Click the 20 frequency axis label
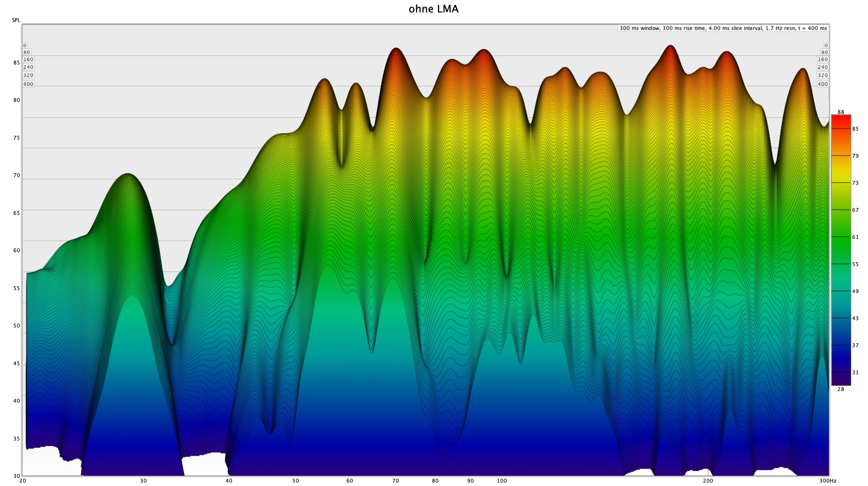 pos(23,481)
